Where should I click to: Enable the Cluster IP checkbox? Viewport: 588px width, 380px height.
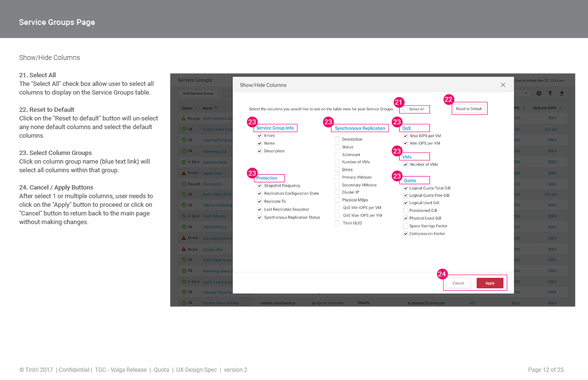coord(337,192)
